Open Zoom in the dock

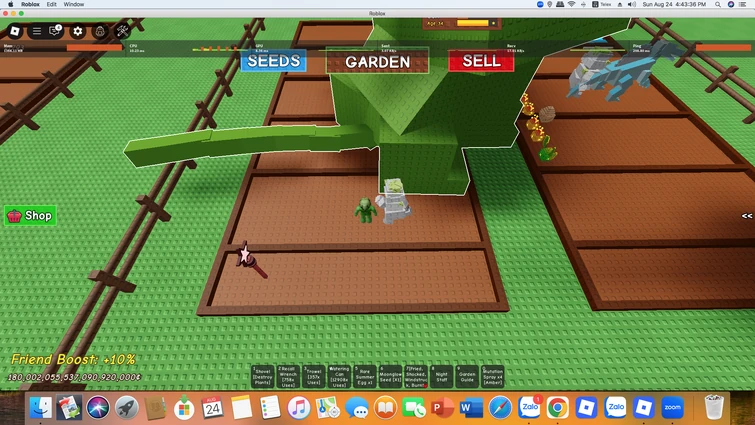click(673, 408)
